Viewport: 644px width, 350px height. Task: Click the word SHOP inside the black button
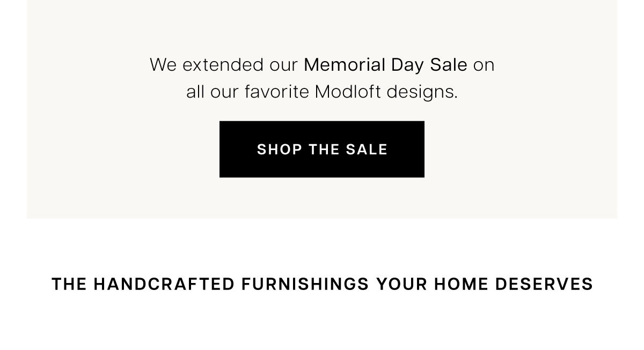tap(280, 150)
